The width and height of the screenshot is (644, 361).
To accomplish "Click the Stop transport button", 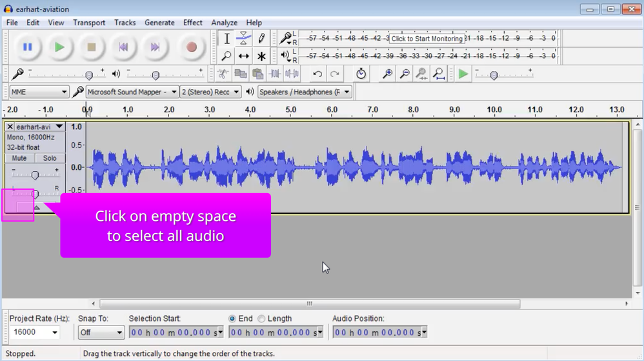I will pos(92,47).
